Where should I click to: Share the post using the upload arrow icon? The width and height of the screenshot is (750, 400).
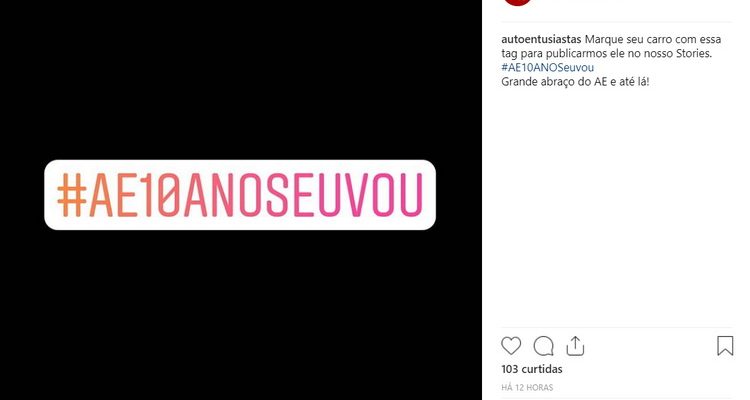coord(575,346)
